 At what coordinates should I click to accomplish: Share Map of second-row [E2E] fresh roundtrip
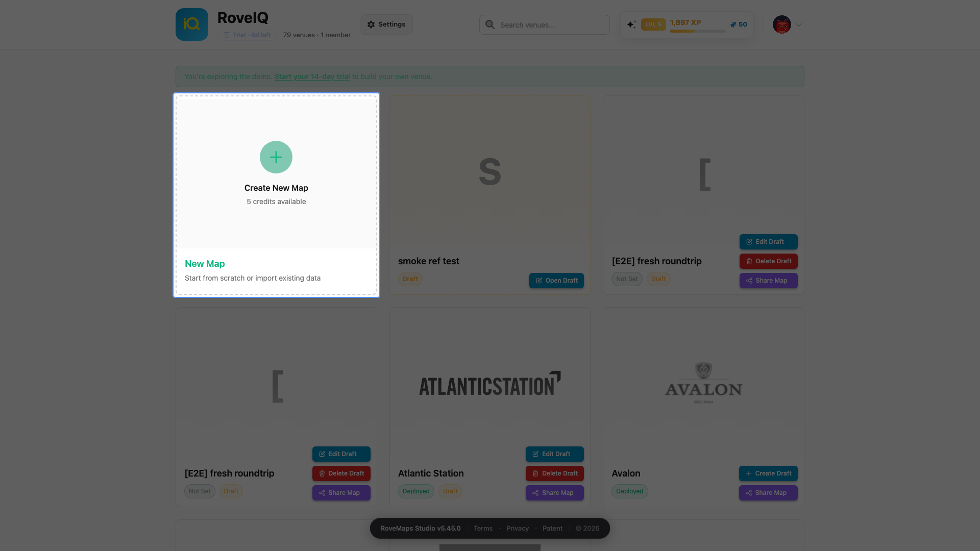point(341,493)
